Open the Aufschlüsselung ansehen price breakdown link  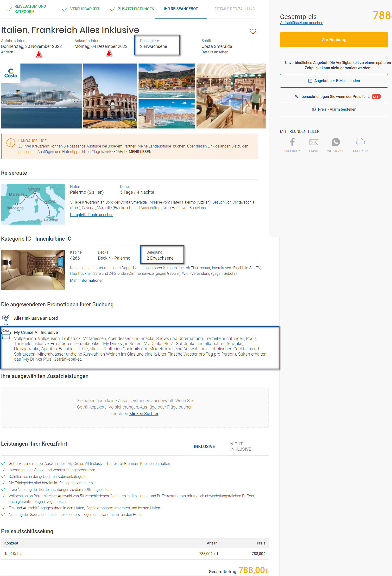pos(301,23)
